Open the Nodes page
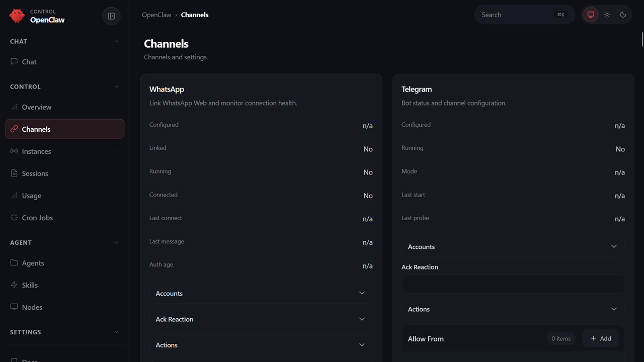 tap(64, 307)
